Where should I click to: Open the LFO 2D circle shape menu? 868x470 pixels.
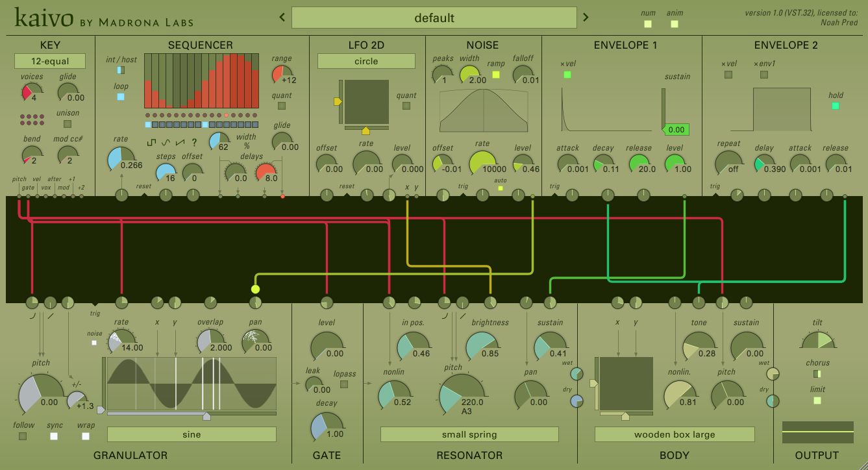pyautogui.click(x=366, y=61)
